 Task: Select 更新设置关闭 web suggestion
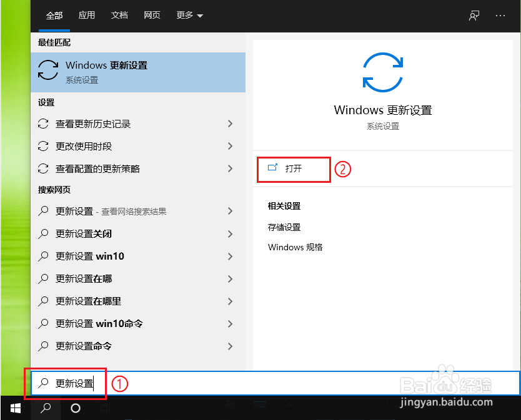(x=138, y=234)
